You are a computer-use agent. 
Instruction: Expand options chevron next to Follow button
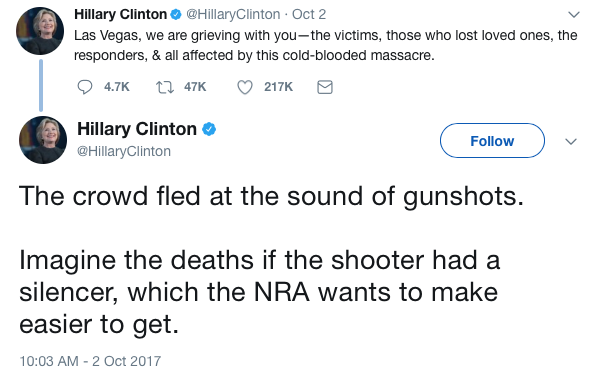571,141
